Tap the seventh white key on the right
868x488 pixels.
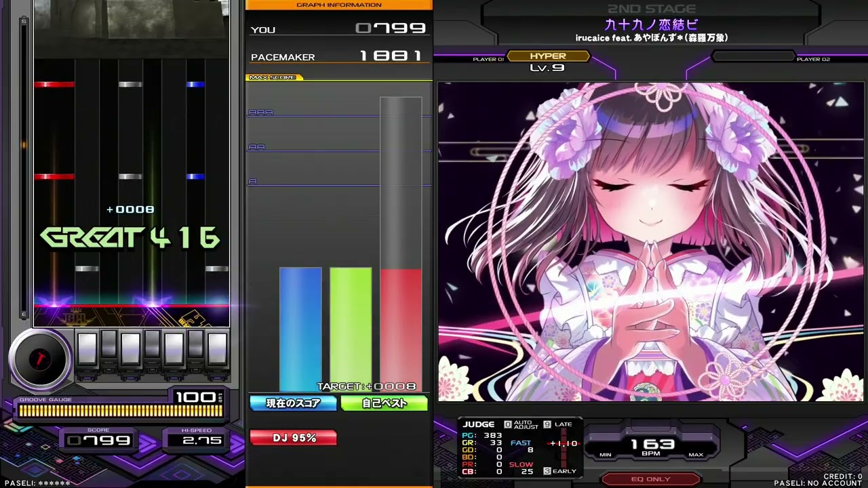coord(217,350)
